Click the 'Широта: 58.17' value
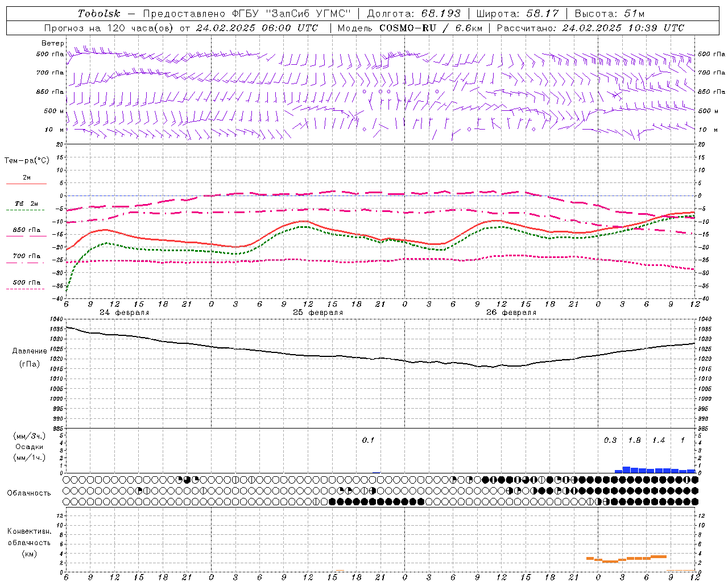The image size is (728, 582). (x=517, y=14)
